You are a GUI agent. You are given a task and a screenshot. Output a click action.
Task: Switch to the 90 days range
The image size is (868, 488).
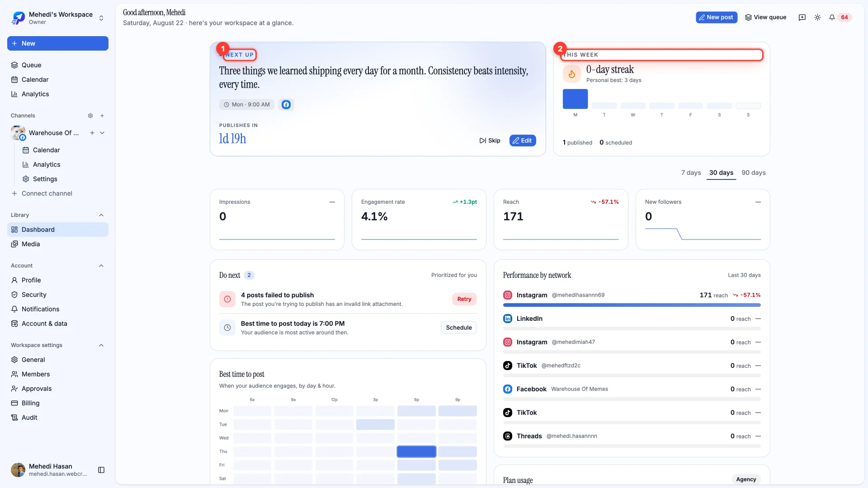[754, 173]
